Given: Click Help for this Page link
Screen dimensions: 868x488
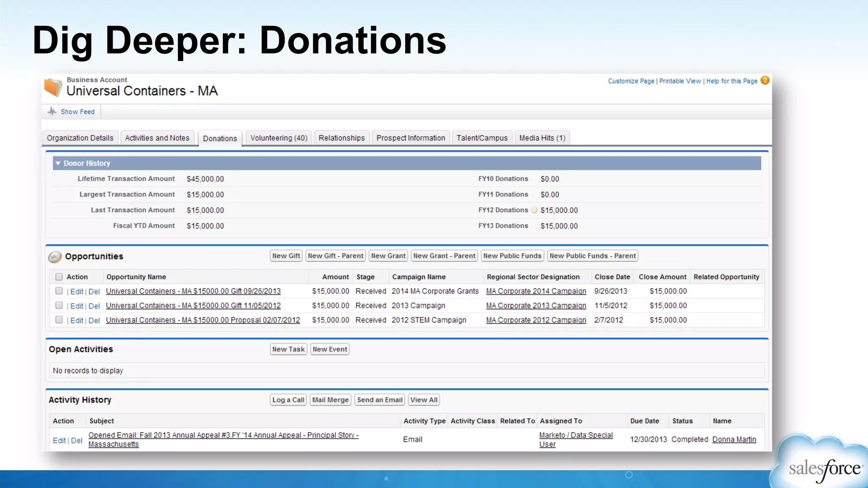Looking at the screenshot, I should (732, 81).
